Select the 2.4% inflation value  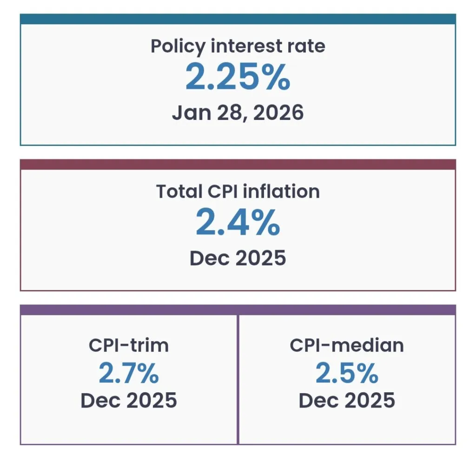pyautogui.click(x=238, y=223)
